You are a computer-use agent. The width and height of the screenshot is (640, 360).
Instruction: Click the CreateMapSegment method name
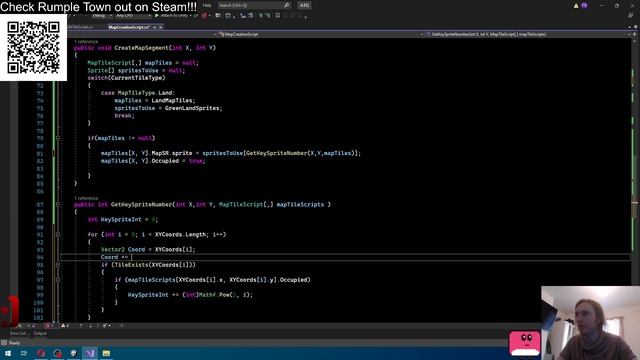coord(141,48)
